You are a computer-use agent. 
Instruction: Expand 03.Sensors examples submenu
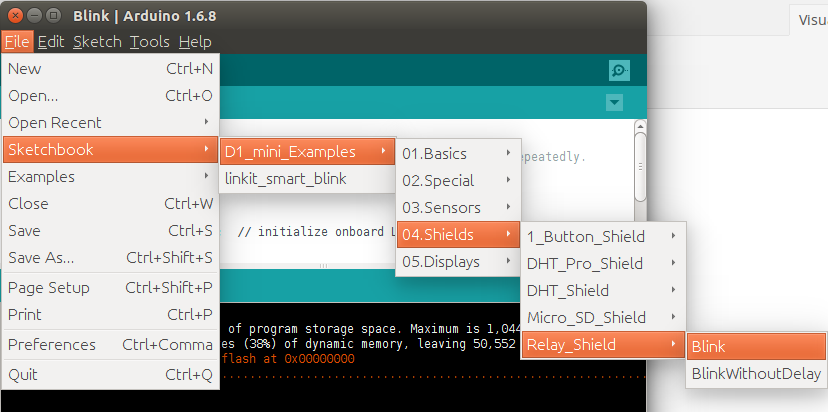(x=458, y=208)
